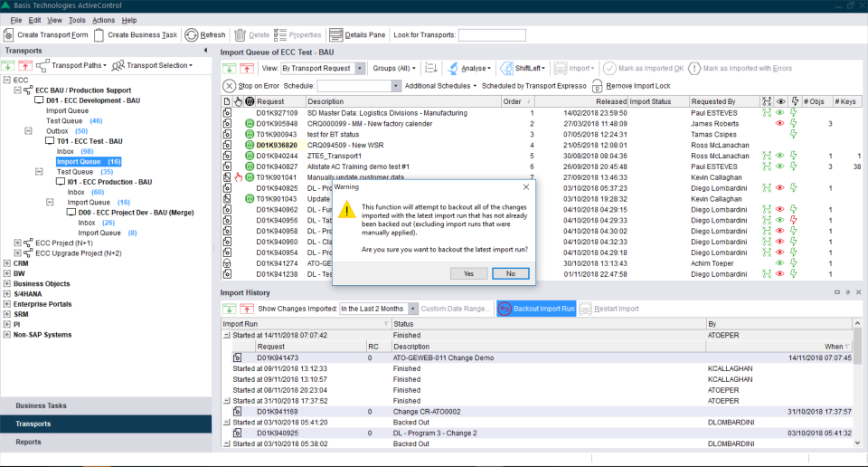Click the green expand icon in Import History toolbar
This screenshot has height=467, width=868.
[229, 309]
